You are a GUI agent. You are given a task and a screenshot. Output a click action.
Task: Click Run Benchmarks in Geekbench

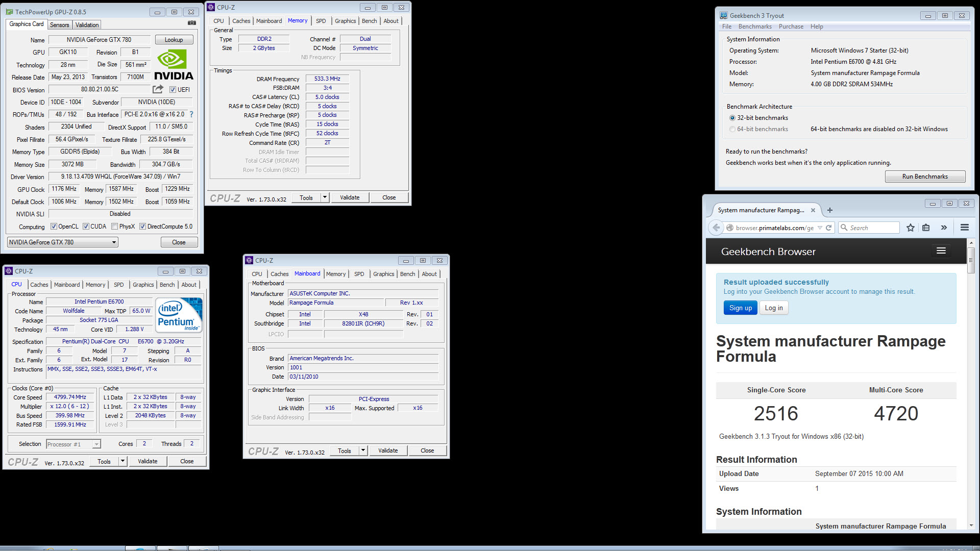point(925,177)
